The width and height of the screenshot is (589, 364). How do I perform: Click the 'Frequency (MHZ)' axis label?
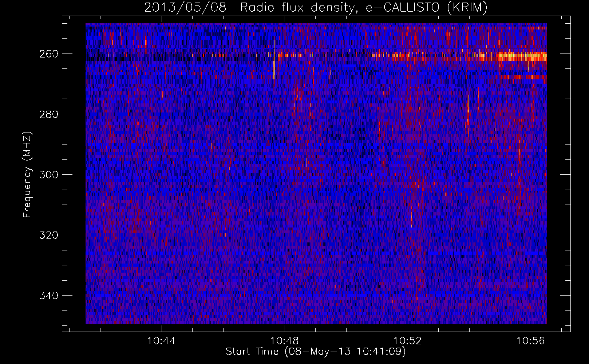tap(27, 174)
